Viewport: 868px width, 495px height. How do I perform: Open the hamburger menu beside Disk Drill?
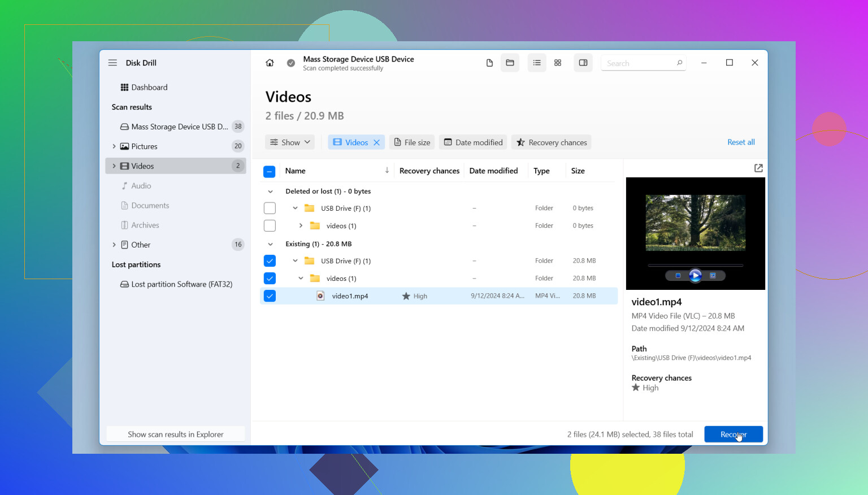point(112,63)
